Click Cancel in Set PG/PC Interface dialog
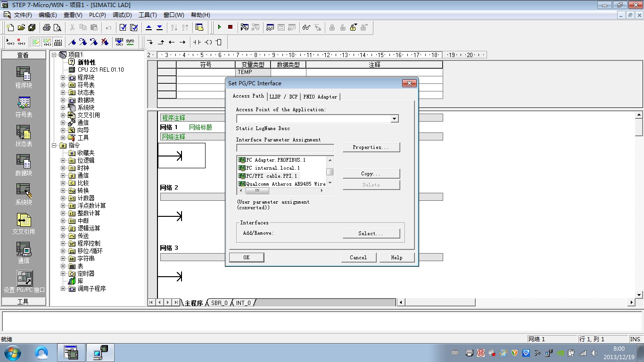 pos(358,257)
